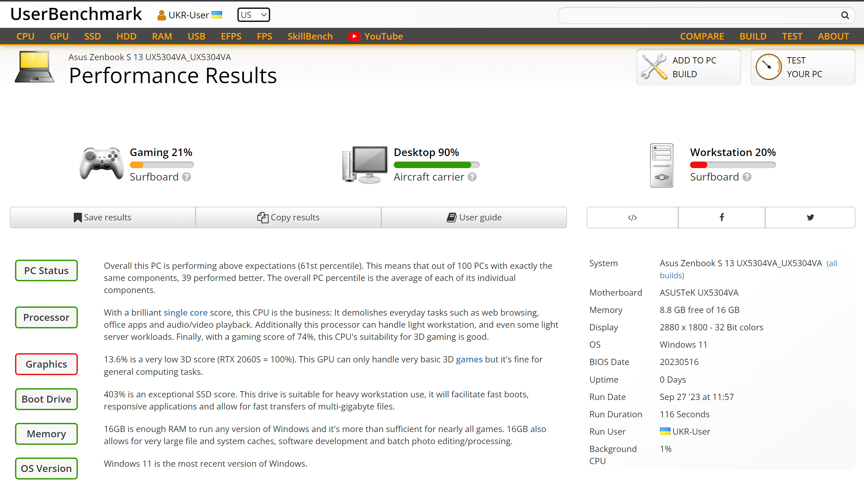
Task: Go to the COMPARE page
Action: pyautogui.click(x=702, y=36)
